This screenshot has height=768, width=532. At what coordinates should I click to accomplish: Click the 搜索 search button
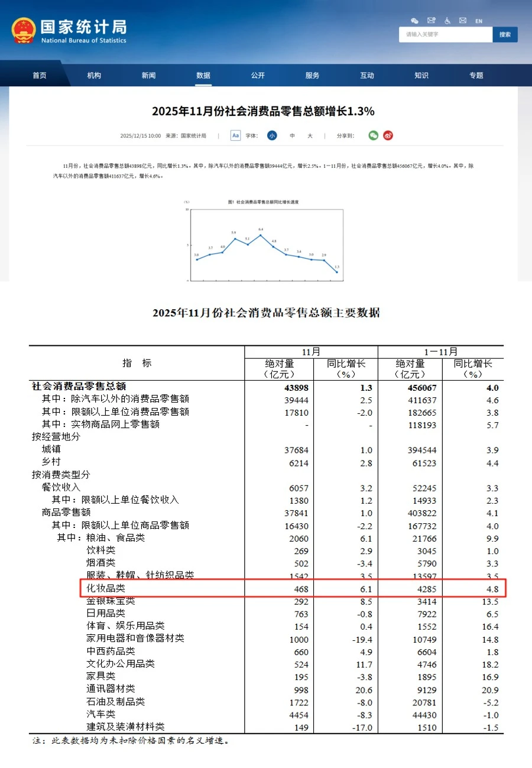click(505, 34)
